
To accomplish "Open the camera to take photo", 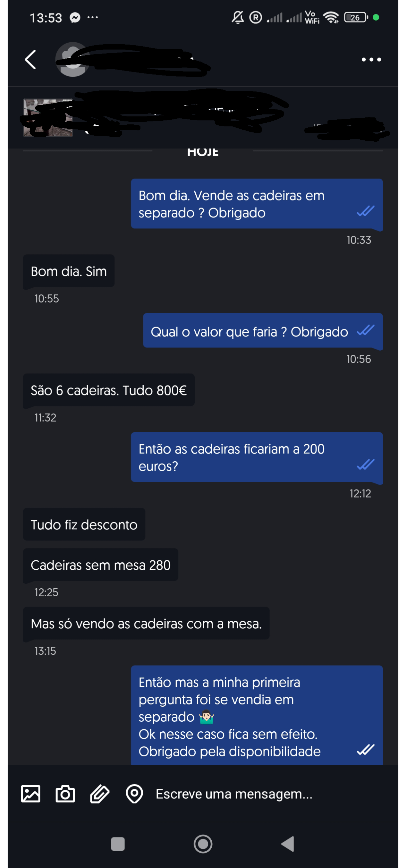I will [x=65, y=794].
